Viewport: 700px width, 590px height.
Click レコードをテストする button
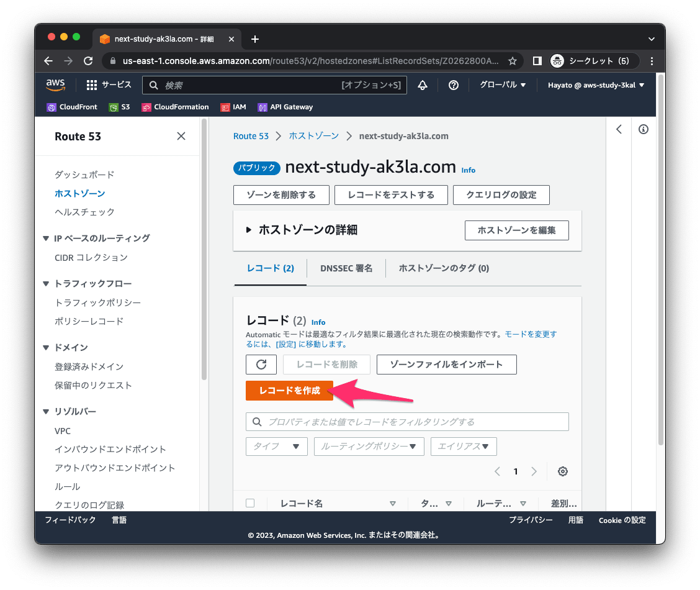[391, 195]
